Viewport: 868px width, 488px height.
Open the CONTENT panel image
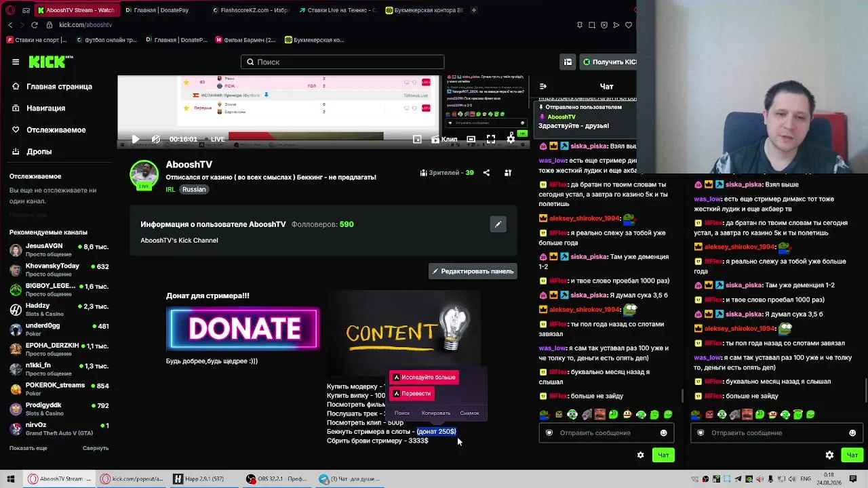(404, 332)
